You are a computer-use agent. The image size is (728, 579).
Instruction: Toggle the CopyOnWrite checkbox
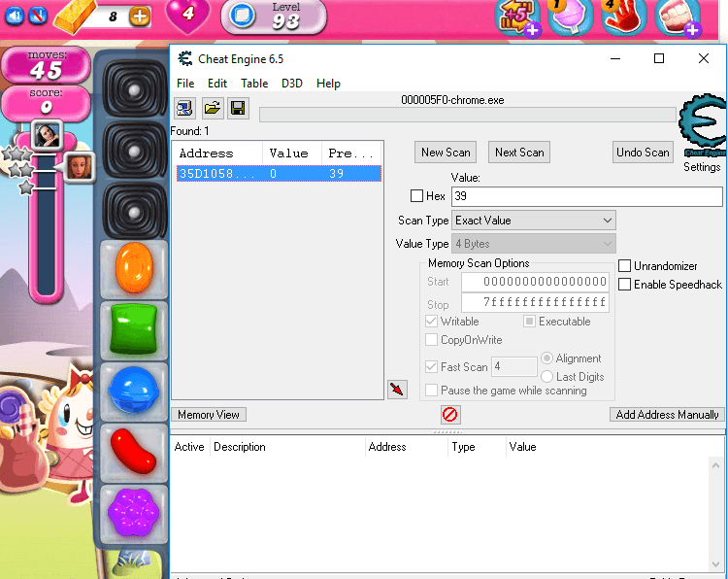pos(431,340)
